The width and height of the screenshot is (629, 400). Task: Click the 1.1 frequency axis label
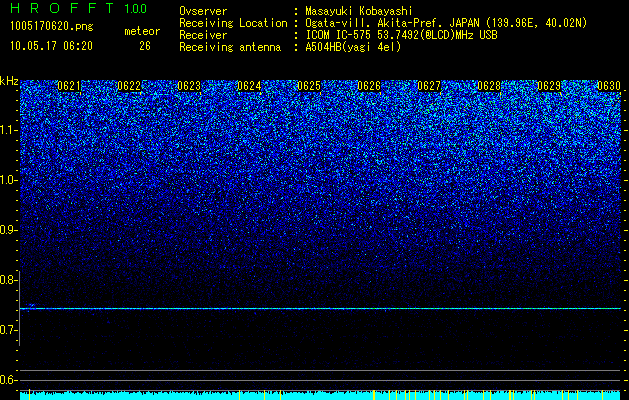click(x=8, y=130)
